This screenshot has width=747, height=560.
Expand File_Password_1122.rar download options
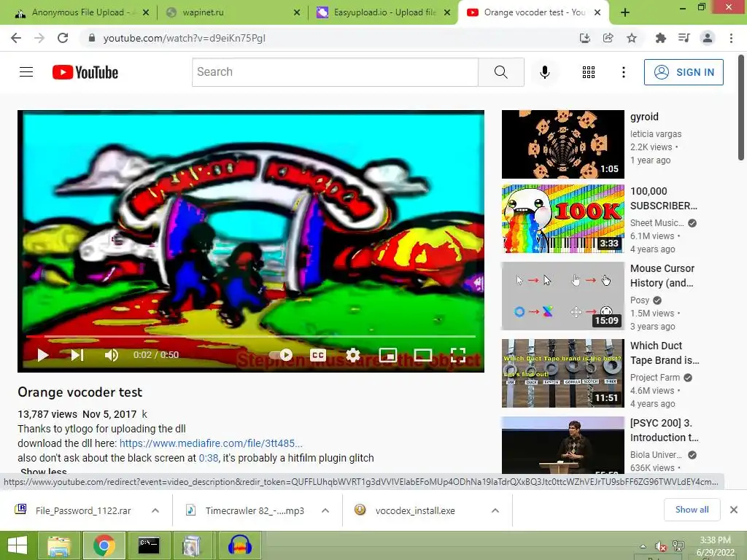tap(155, 510)
